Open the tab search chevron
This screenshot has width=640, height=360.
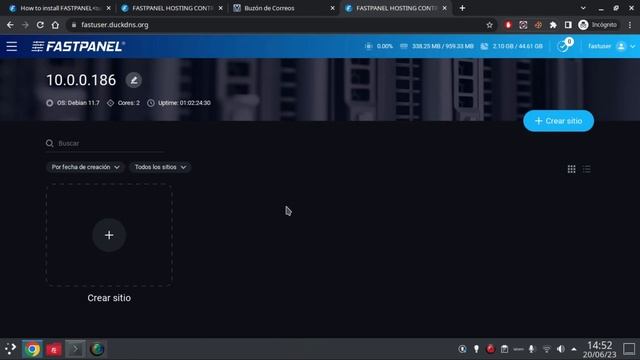click(583, 8)
